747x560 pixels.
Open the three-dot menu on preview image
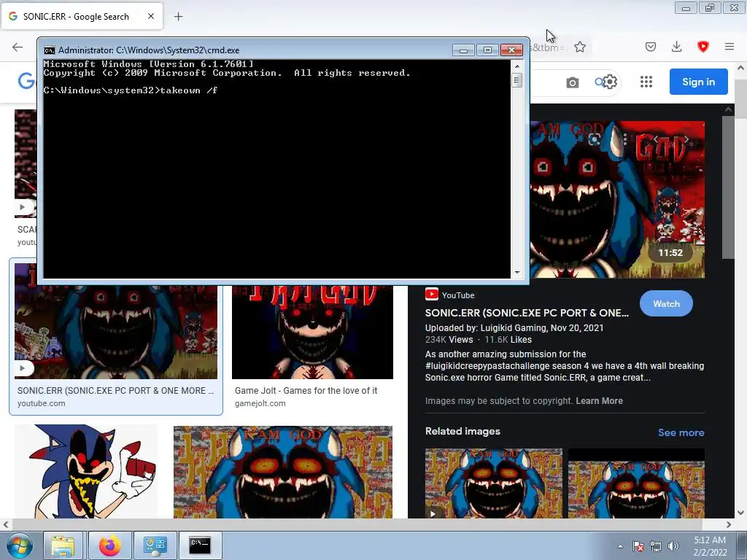pos(624,139)
